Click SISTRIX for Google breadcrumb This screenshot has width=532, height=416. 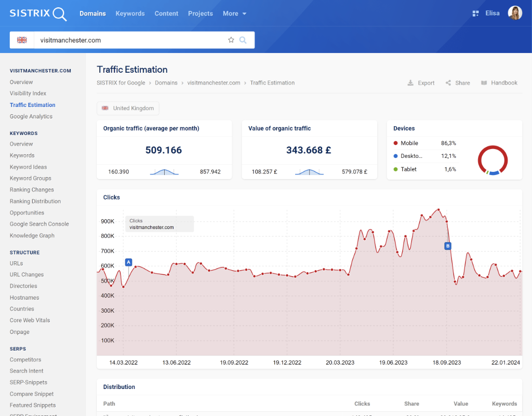121,83
